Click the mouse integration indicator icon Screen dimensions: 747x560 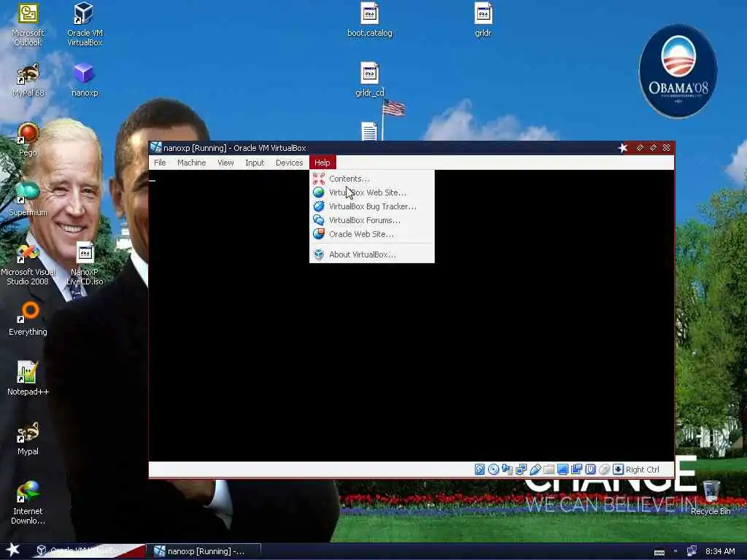(604, 470)
